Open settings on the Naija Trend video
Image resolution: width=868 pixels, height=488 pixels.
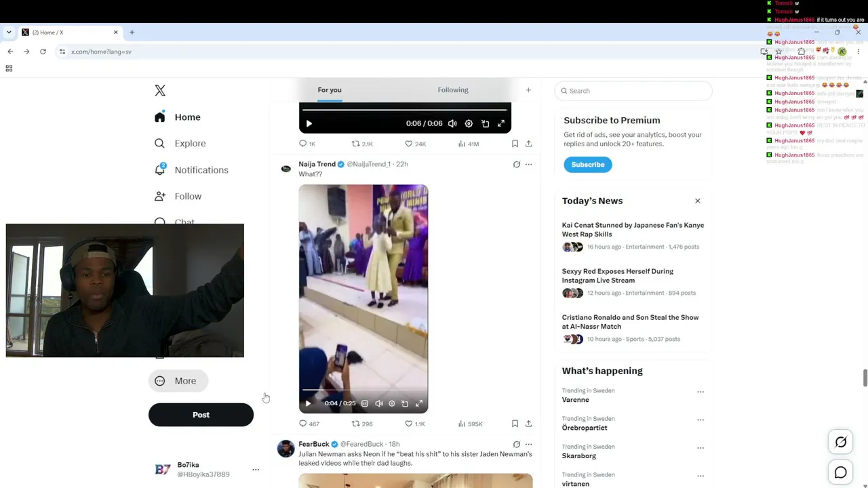(x=392, y=403)
